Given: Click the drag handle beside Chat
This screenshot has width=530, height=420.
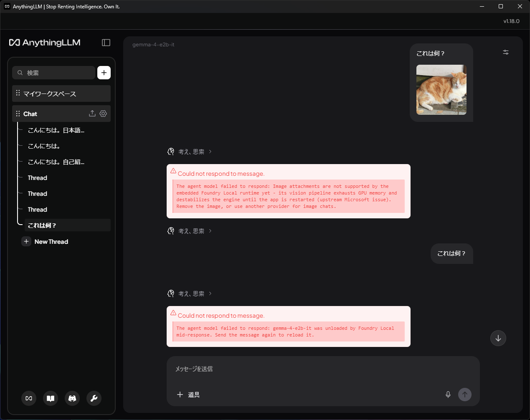Looking at the screenshot, I should (18, 114).
